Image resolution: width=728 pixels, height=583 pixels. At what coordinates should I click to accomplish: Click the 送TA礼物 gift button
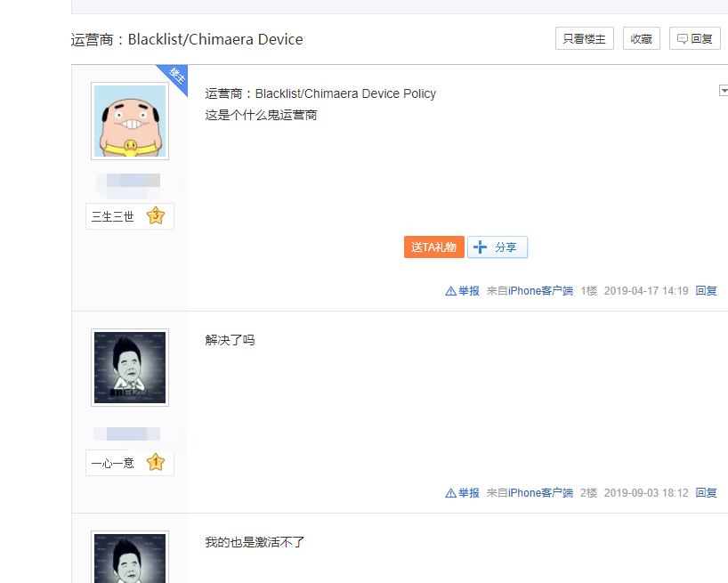tap(433, 247)
